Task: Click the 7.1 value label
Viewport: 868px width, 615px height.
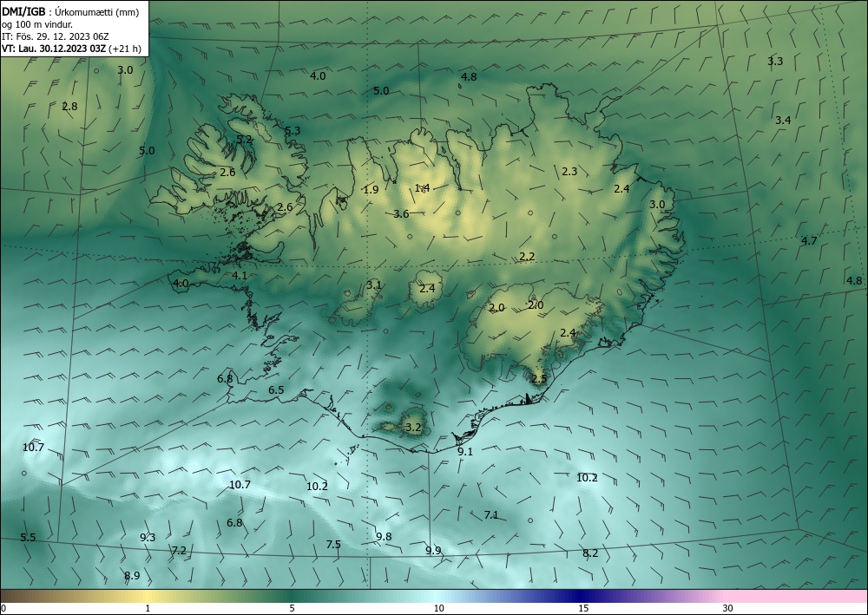Action: [491, 515]
